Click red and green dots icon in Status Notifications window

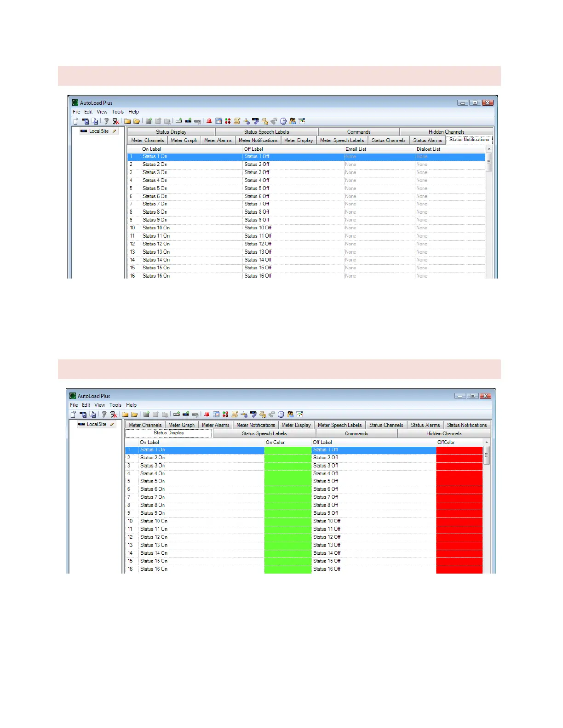[228, 121]
